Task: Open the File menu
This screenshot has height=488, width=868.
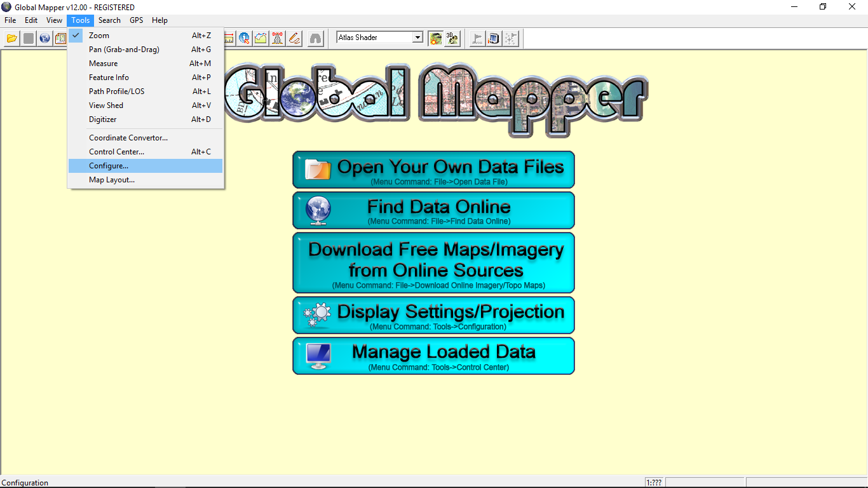Action: click(x=10, y=20)
